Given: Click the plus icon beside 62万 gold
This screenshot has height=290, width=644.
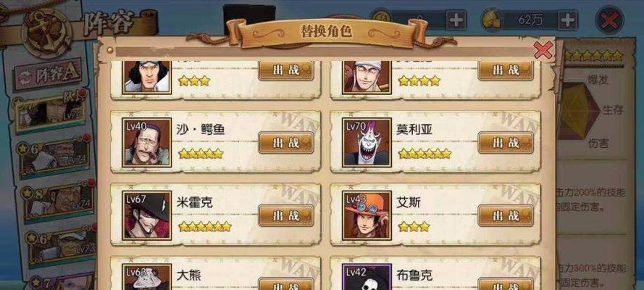Looking at the screenshot, I should [x=567, y=20].
